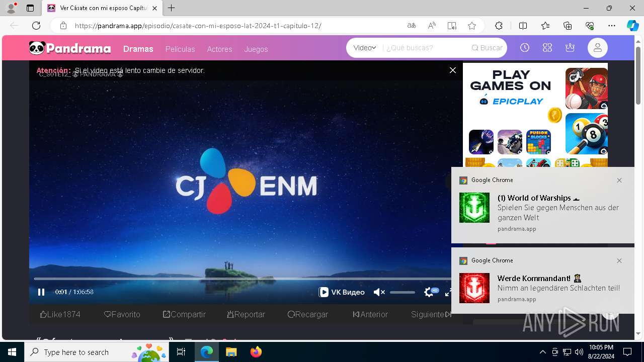Viewport: 644px width, 362px height.
Task: Open the categories grid icon
Action: coord(547,48)
